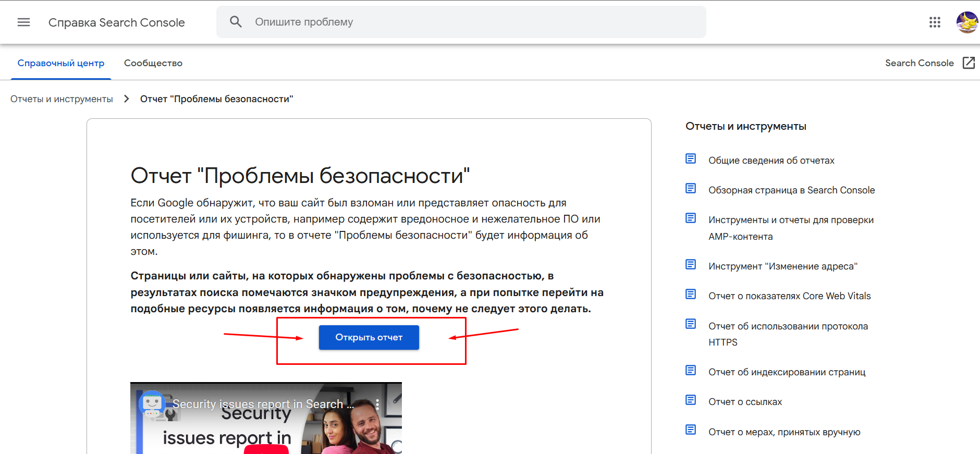980x454 pixels.
Task: Switch to the "Справочный центр" tab
Action: [61, 63]
